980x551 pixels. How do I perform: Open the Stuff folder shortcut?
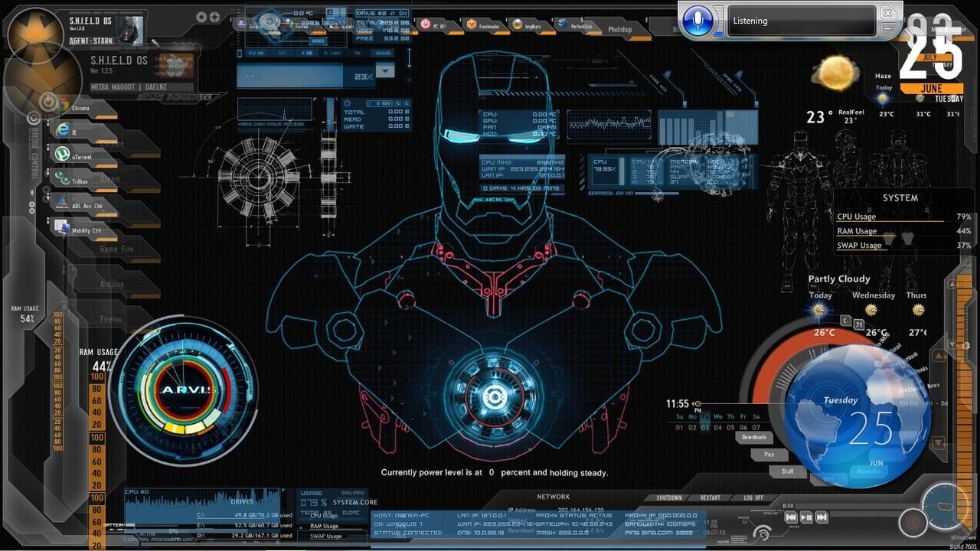click(x=787, y=471)
